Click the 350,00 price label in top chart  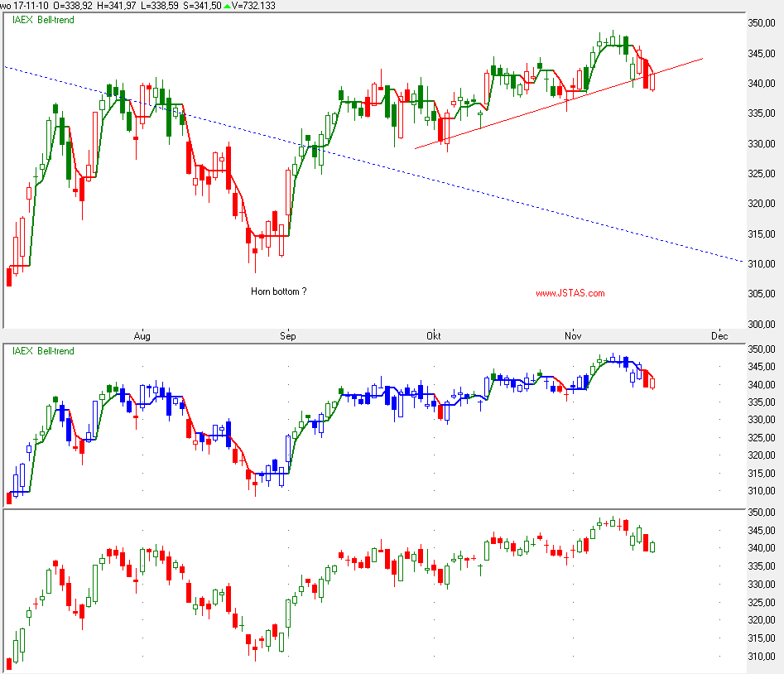coord(761,23)
